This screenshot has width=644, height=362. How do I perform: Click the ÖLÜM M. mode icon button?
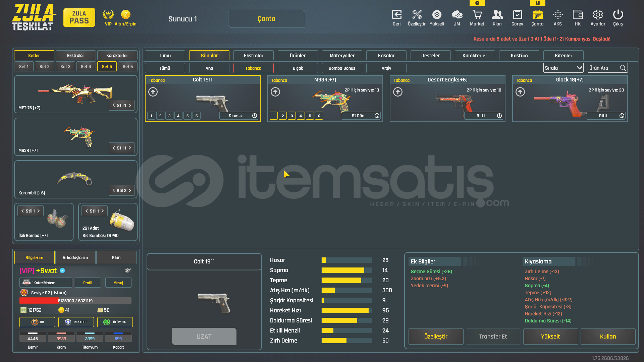(115, 322)
